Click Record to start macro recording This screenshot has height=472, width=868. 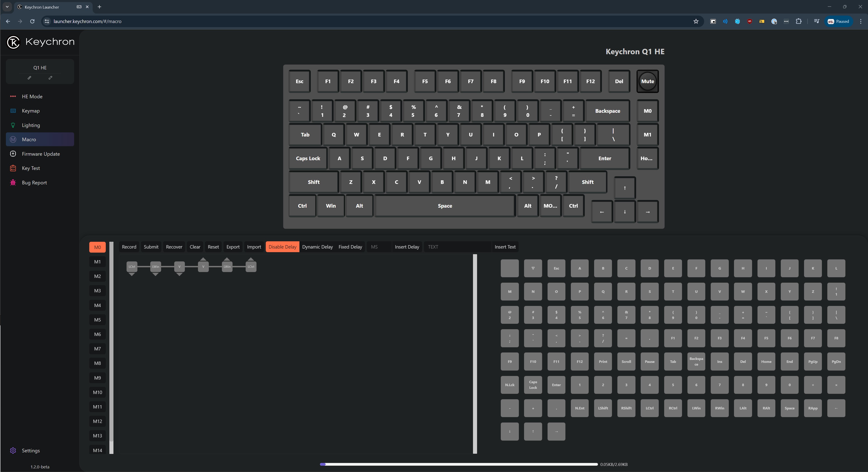(x=129, y=247)
